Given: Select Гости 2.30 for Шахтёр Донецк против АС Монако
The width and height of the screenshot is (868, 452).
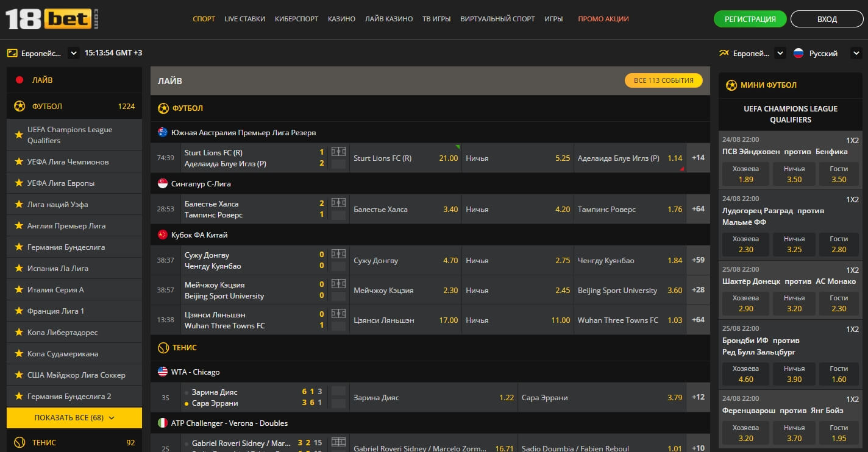Looking at the screenshot, I should tap(839, 303).
